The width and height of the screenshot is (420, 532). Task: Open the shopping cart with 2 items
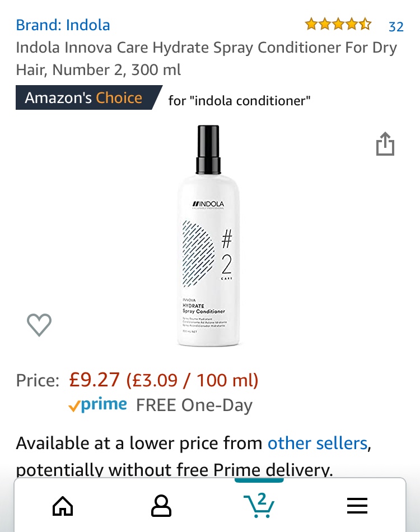point(259,505)
